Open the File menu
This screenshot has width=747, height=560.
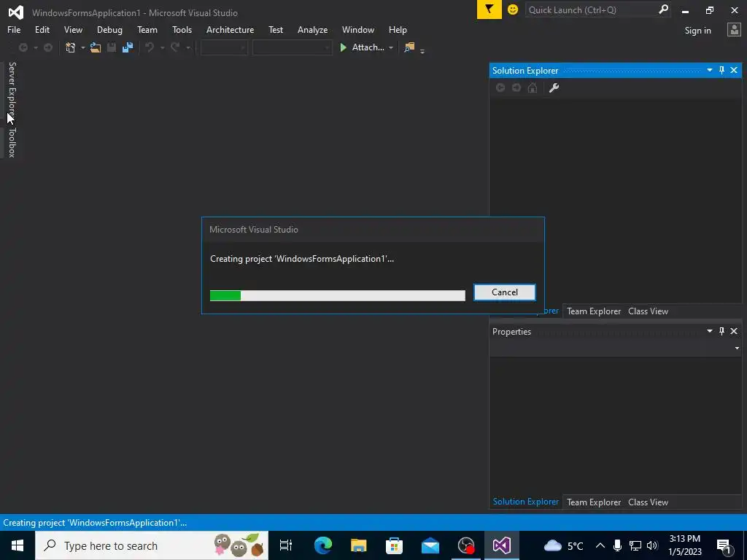tap(14, 29)
